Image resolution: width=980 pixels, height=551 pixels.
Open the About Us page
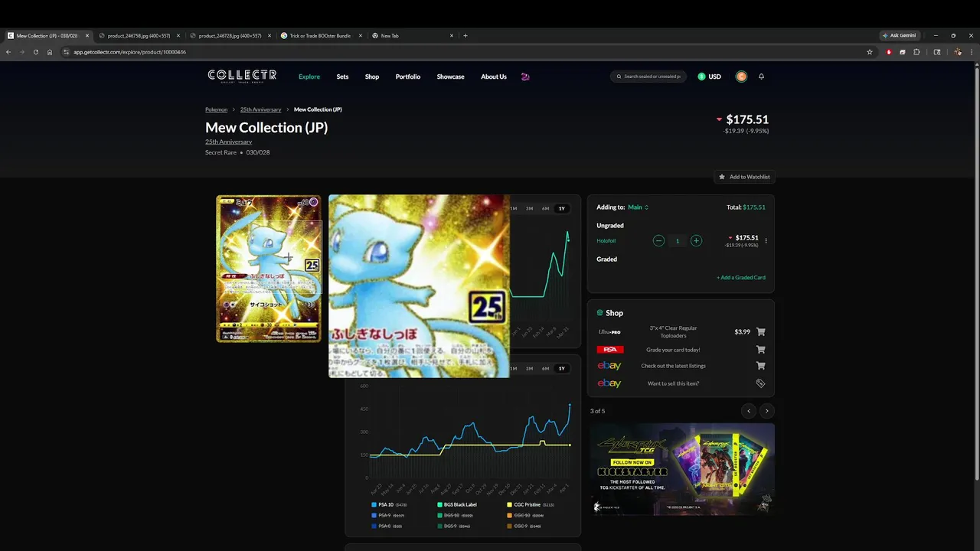click(494, 77)
